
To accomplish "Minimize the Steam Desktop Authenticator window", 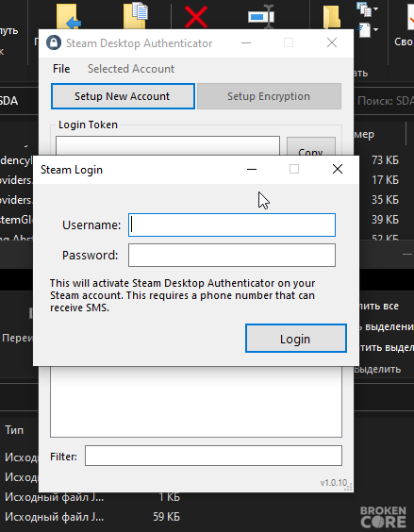I will click(246, 42).
